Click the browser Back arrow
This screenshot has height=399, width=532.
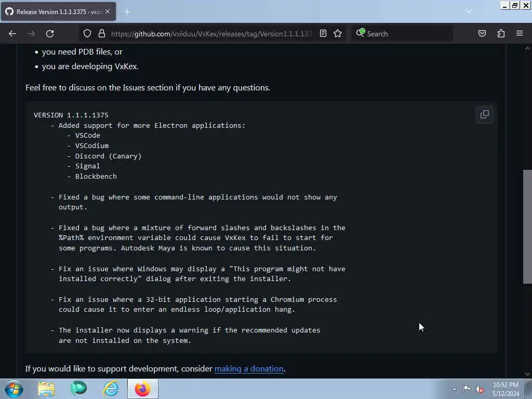(12, 34)
